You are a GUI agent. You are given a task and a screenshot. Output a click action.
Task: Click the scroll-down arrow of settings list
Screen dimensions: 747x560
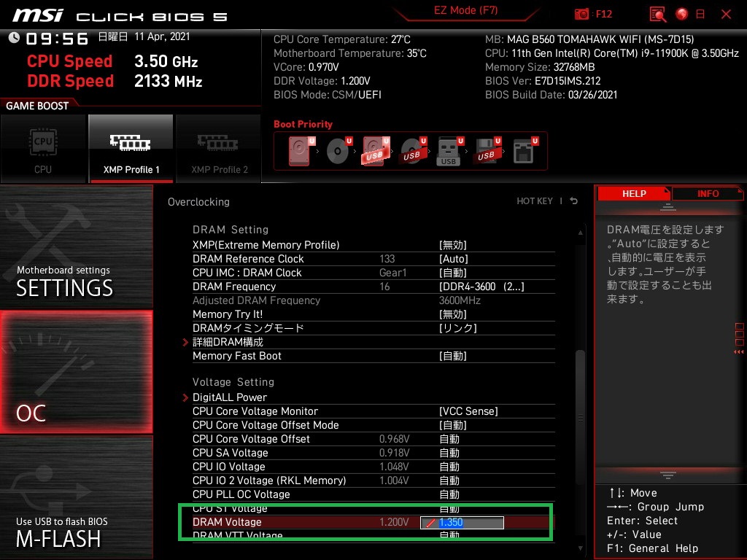580,548
